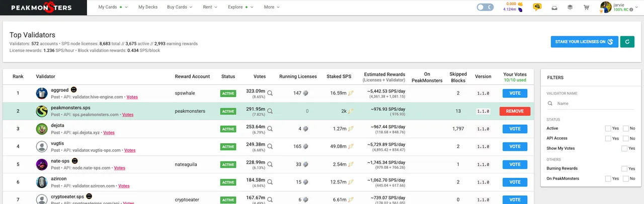Check API Access No filter
The width and height of the screenshot is (644, 204).
(x=625, y=138)
